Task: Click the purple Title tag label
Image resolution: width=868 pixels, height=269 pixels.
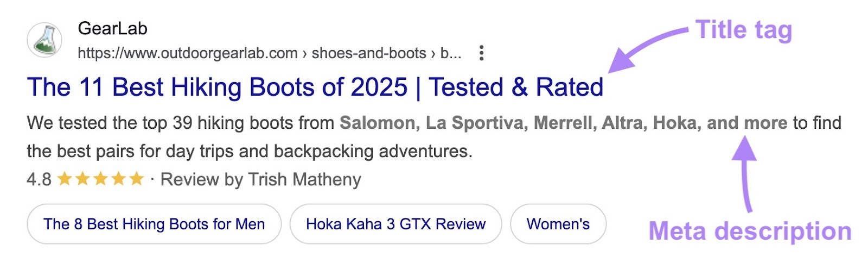Action: click(743, 30)
